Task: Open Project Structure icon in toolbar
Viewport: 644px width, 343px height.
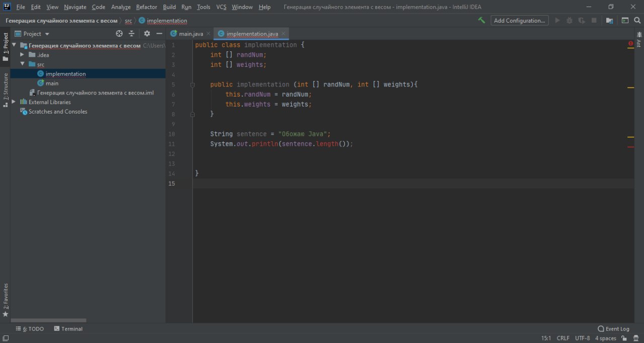Action: tap(609, 21)
